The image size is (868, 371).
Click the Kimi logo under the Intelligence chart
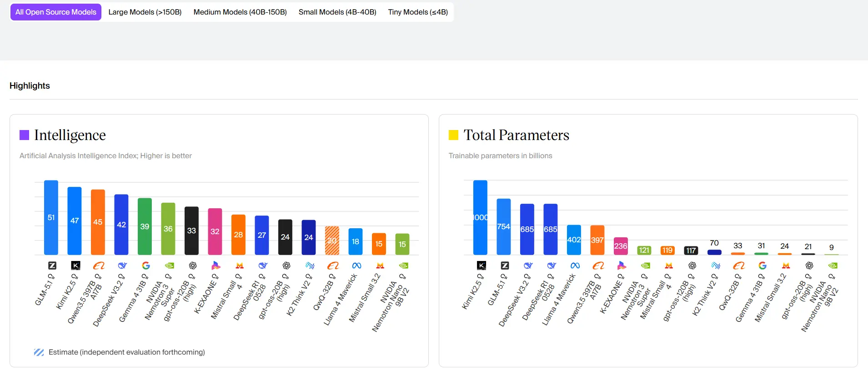[75, 266]
